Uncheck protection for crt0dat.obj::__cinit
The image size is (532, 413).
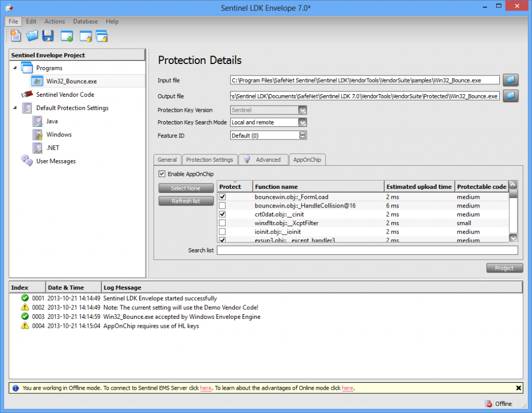[222, 214]
